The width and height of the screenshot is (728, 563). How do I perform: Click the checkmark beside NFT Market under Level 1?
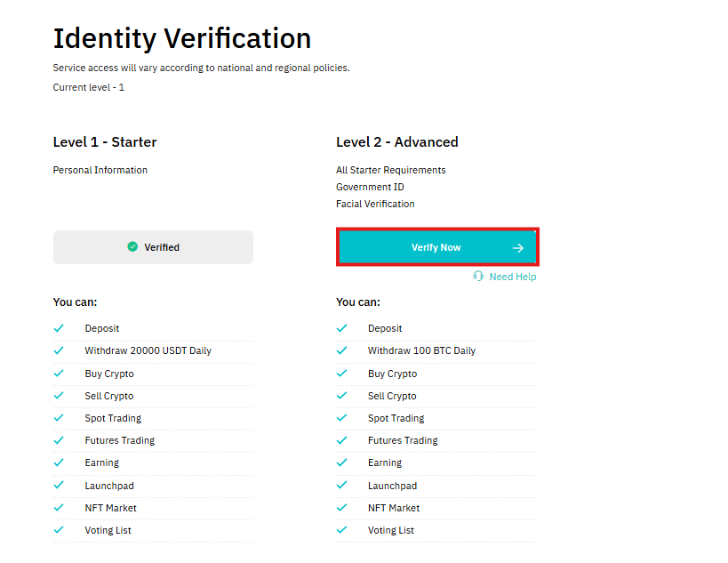click(59, 508)
